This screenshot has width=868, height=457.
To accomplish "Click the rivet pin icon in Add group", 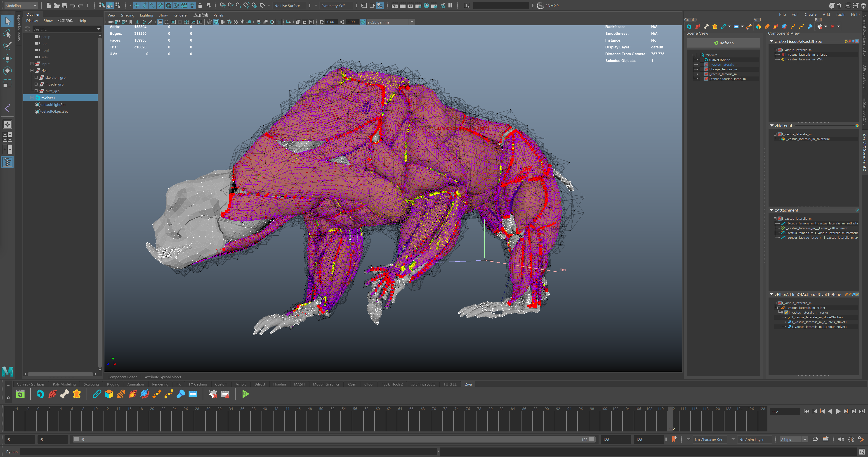I will click(810, 27).
